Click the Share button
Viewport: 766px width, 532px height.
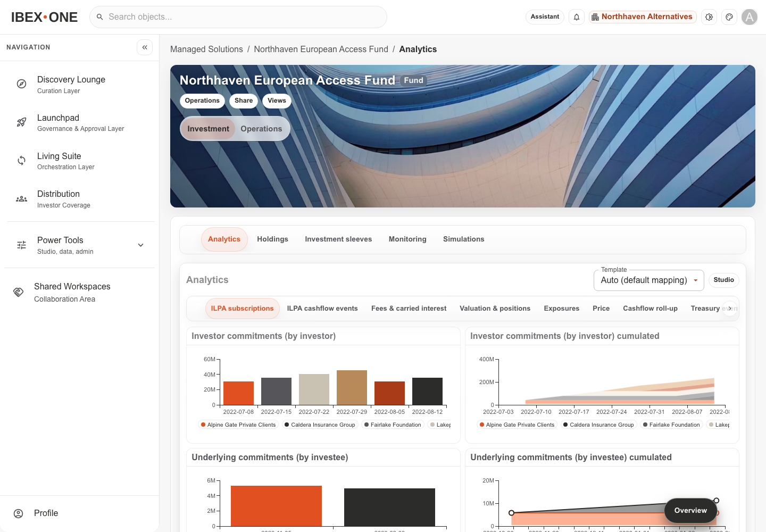pos(244,101)
